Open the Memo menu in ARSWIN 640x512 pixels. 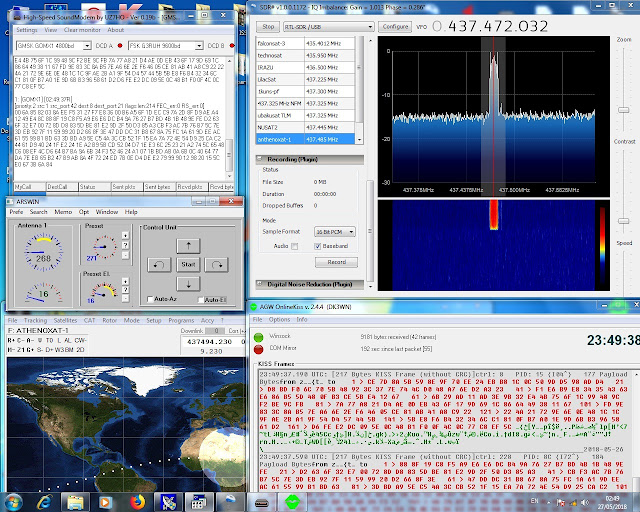click(x=63, y=212)
